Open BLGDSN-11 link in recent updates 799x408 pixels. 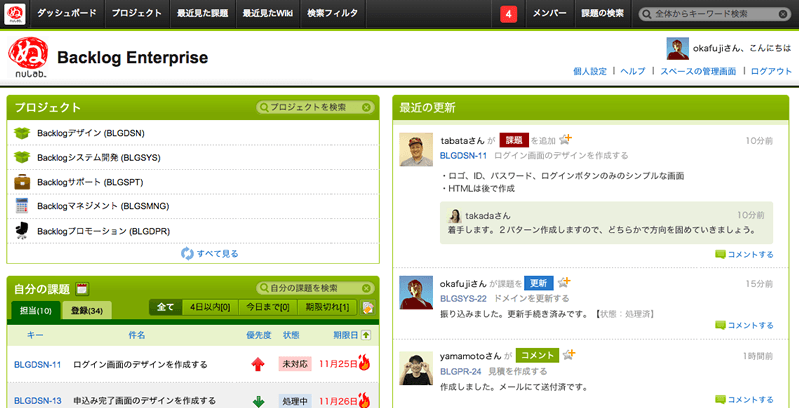(x=464, y=155)
